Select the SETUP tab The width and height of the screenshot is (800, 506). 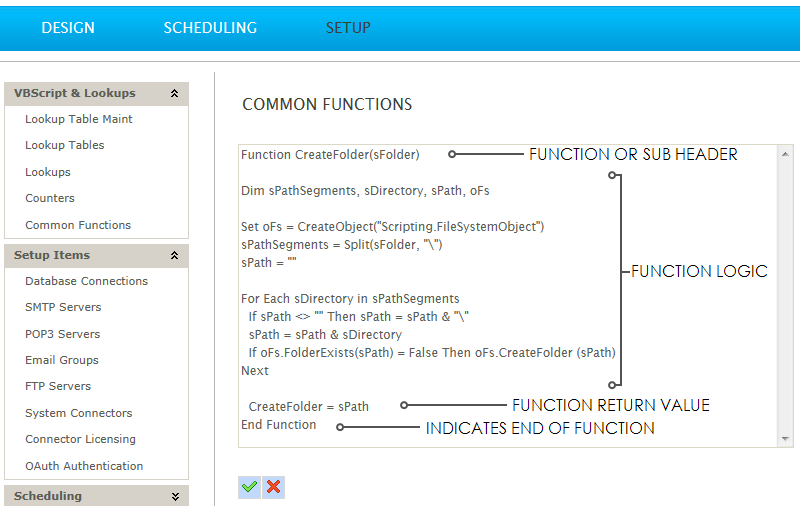coord(348,28)
